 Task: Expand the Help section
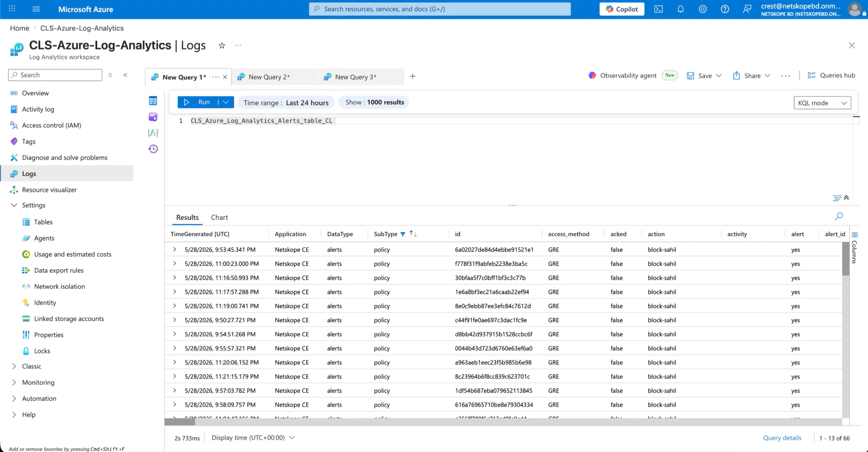(x=14, y=414)
